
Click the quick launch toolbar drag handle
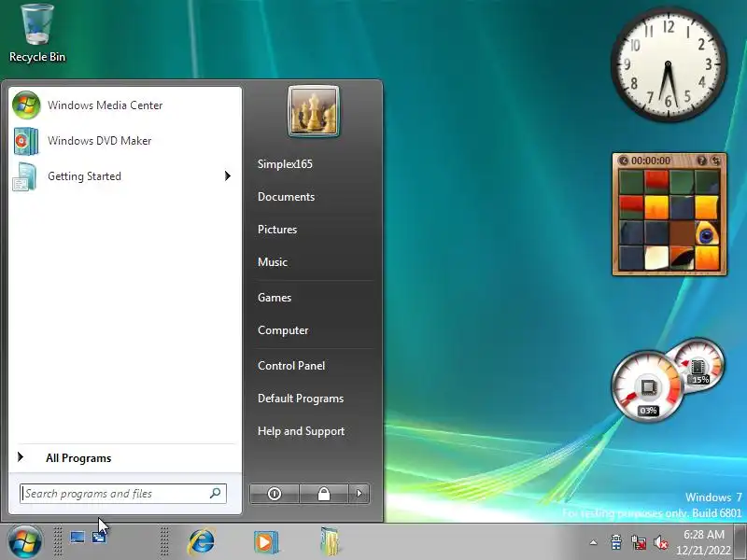[58, 542]
